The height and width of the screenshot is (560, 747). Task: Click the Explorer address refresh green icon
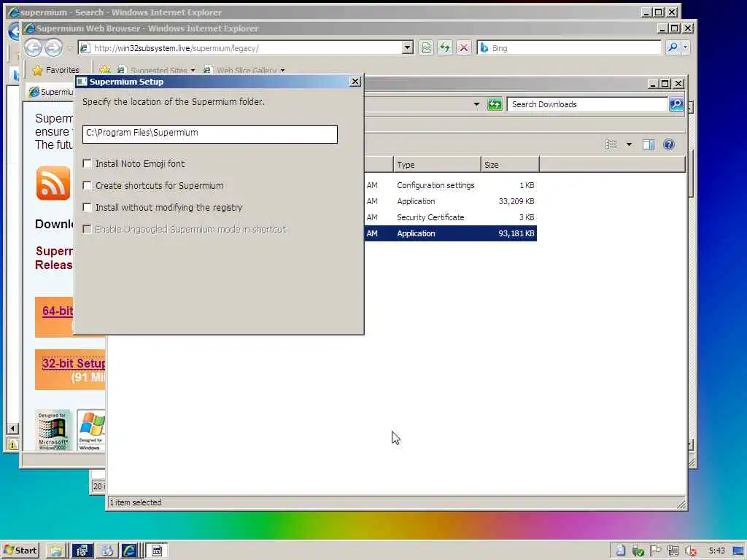point(495,104)
